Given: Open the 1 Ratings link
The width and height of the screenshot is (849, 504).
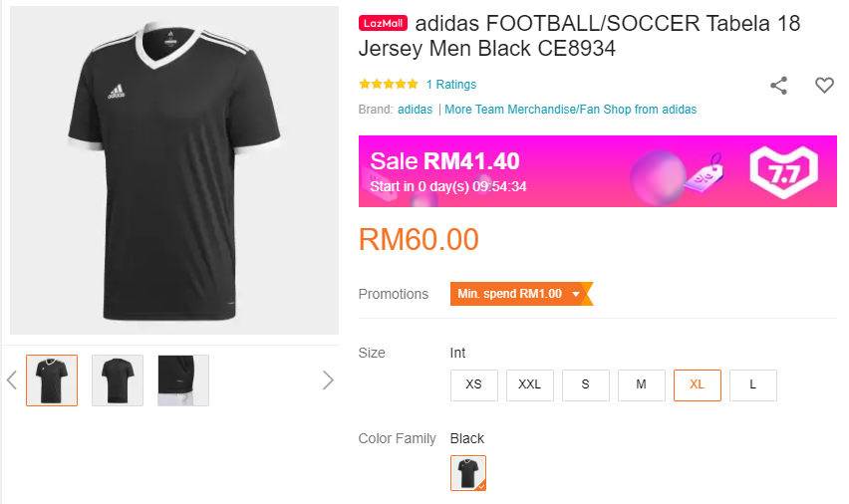Looking at the screenshot, I should point(450,85).
